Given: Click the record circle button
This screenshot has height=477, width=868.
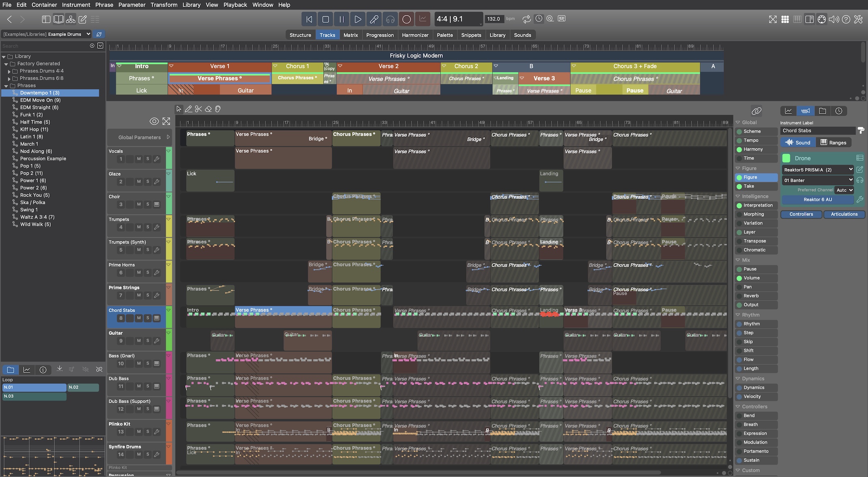Looking at the screenshot, I should (x=407, y=19).
